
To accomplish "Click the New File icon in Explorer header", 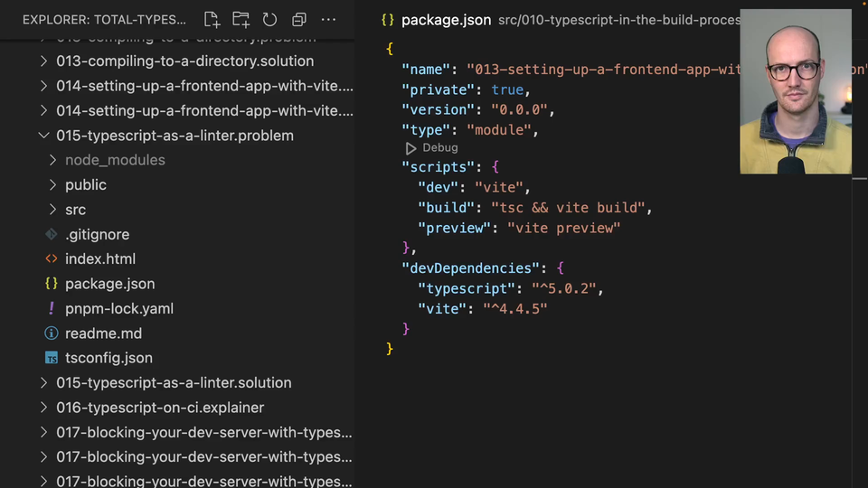I will (x=212, y=19).
